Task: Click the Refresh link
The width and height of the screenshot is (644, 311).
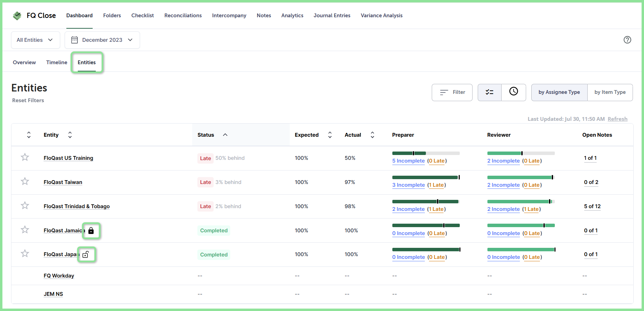Action: 617,119
